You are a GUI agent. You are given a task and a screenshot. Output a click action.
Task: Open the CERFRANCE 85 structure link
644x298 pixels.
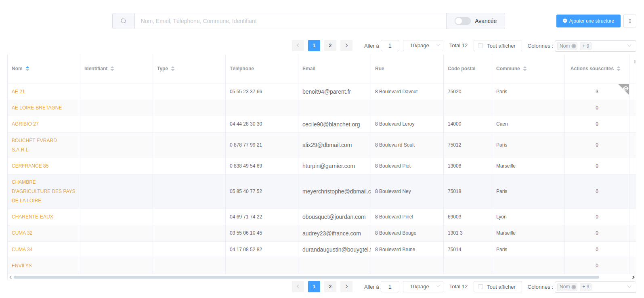(x=30, y=166)
